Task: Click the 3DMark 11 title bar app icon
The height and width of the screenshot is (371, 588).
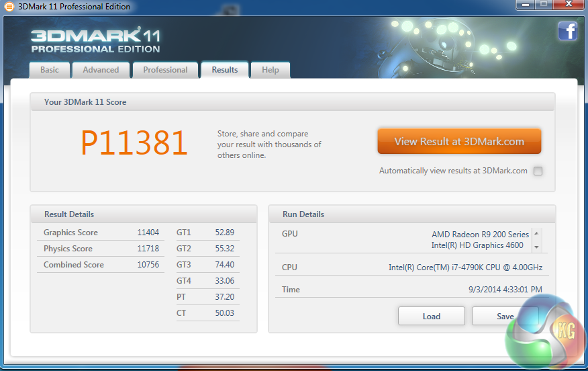Action: pos(9,6)
